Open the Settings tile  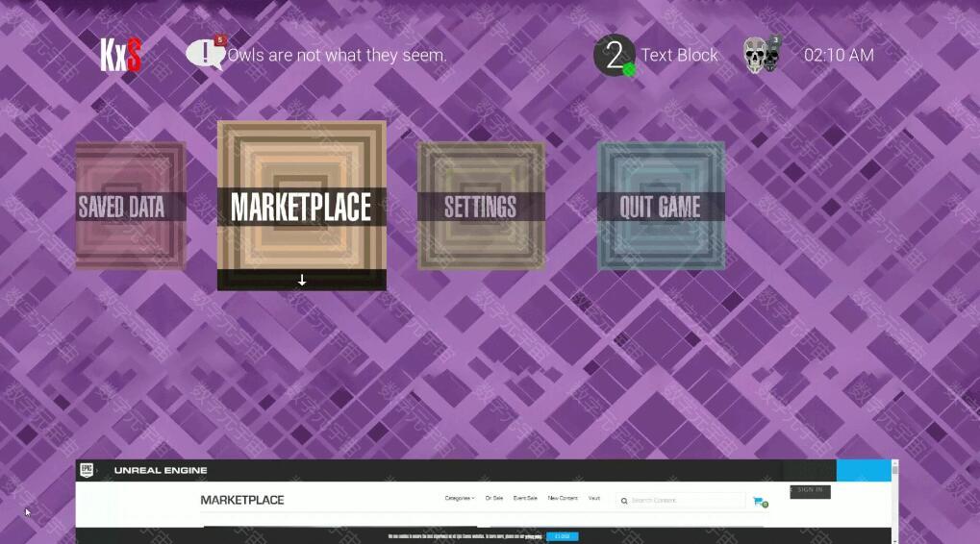tap(481, 206)
